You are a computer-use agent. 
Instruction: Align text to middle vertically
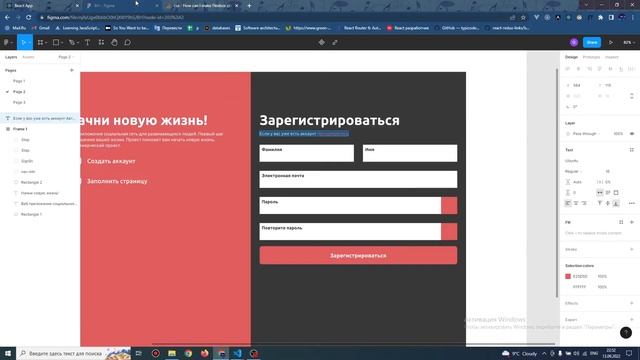608,203
